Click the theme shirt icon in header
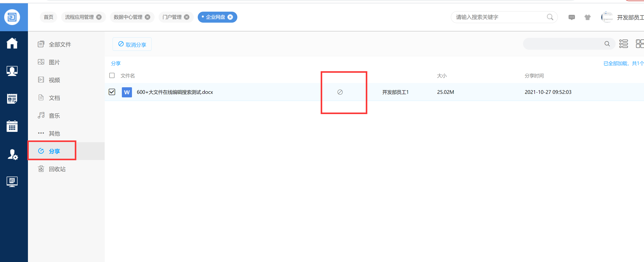 point(587,17)
